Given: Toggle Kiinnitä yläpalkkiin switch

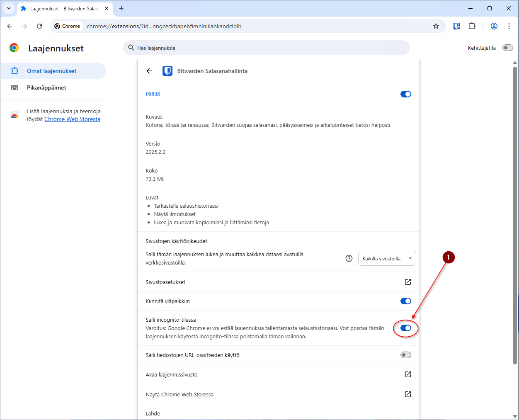Looking at the screenshot, I should (x=406, y=301).
